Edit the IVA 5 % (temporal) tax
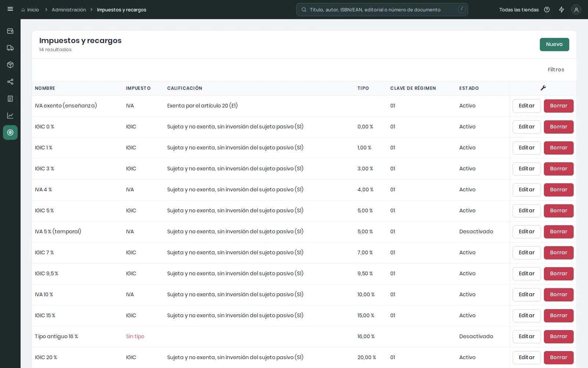The image size is (588, 368). (x=527, y=232)
